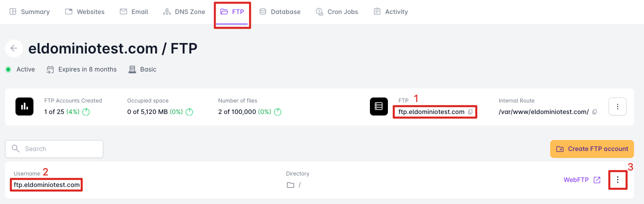Go to the Email tab
This screenshot has height=204, width=644.
point(134,11)
